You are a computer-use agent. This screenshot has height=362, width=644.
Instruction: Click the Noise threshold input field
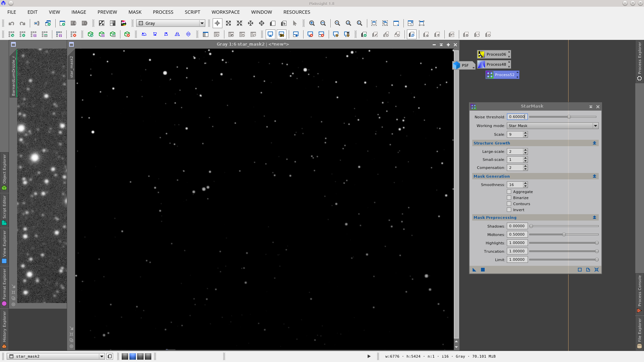[517, 117]
